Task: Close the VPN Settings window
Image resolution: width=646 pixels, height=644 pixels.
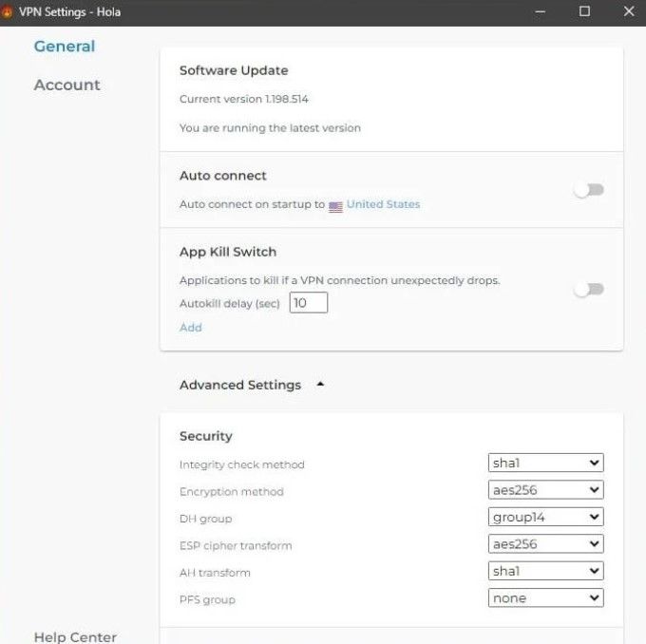Action: click(629, 11)
